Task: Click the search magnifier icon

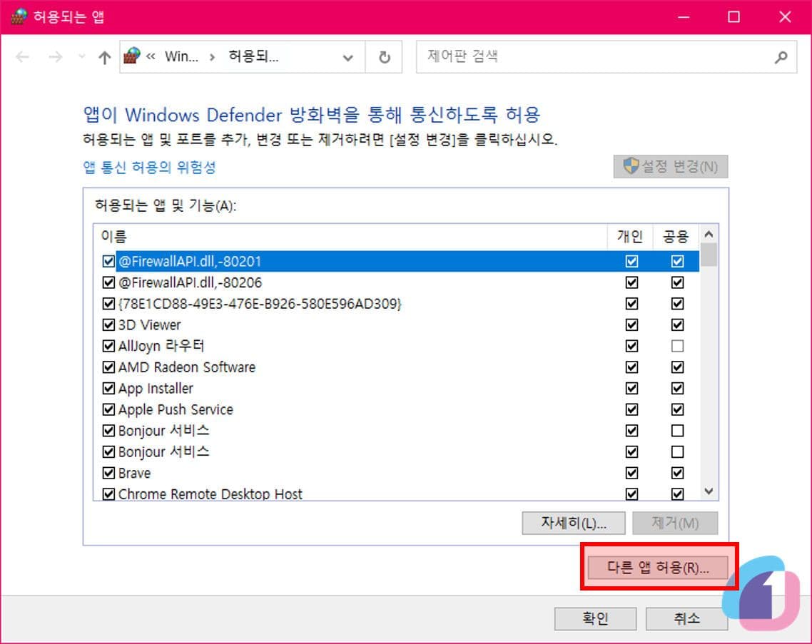Action: tap(781, 57)
